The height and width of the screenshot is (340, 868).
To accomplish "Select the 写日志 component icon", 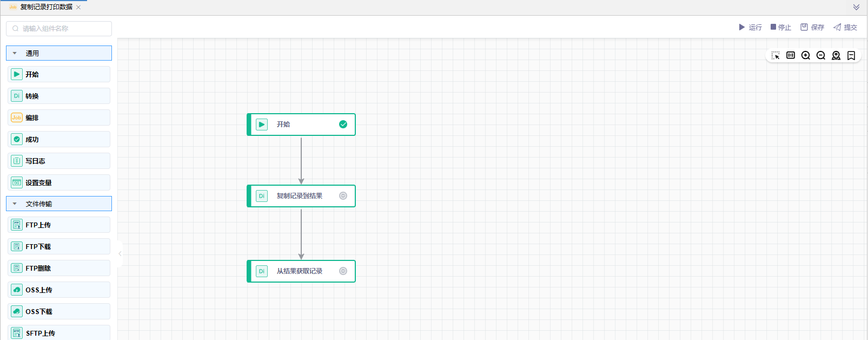I will [17, 161].
